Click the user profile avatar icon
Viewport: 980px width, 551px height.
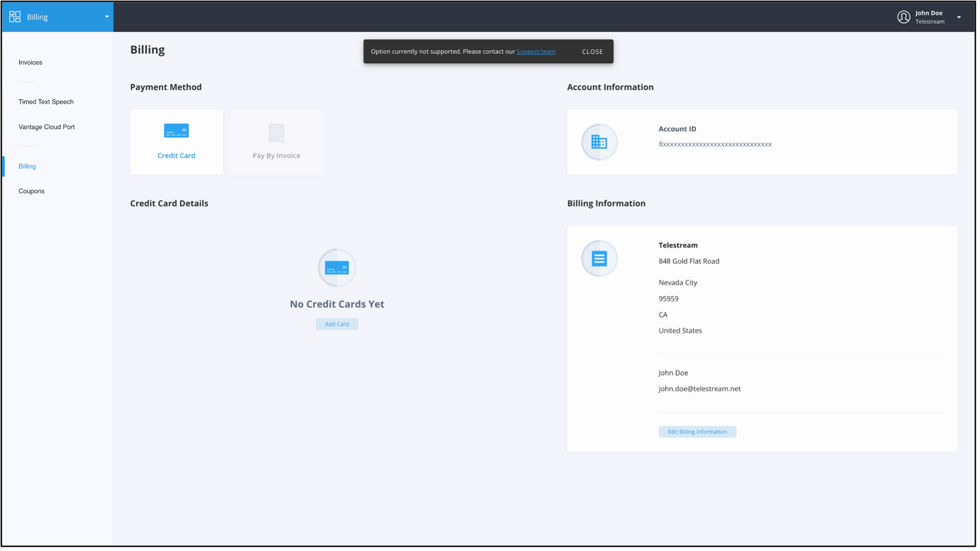click(x=903, y=17)
